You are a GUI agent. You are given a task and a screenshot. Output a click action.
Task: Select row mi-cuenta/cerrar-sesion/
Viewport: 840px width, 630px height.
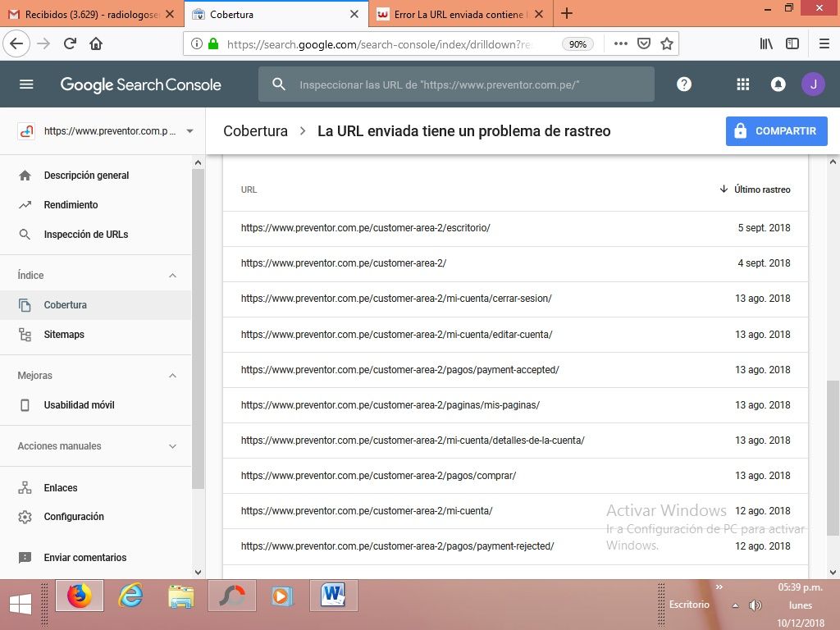pyautogui.click(x=515, y=299)
